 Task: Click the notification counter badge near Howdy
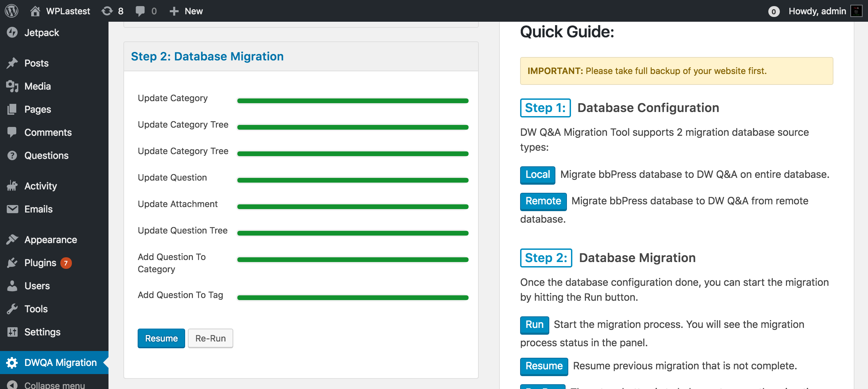(x=774, y=12)
